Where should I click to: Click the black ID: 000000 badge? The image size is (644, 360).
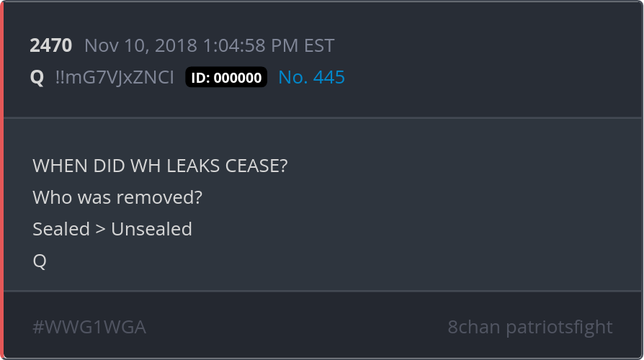click(x=226, y=78)
